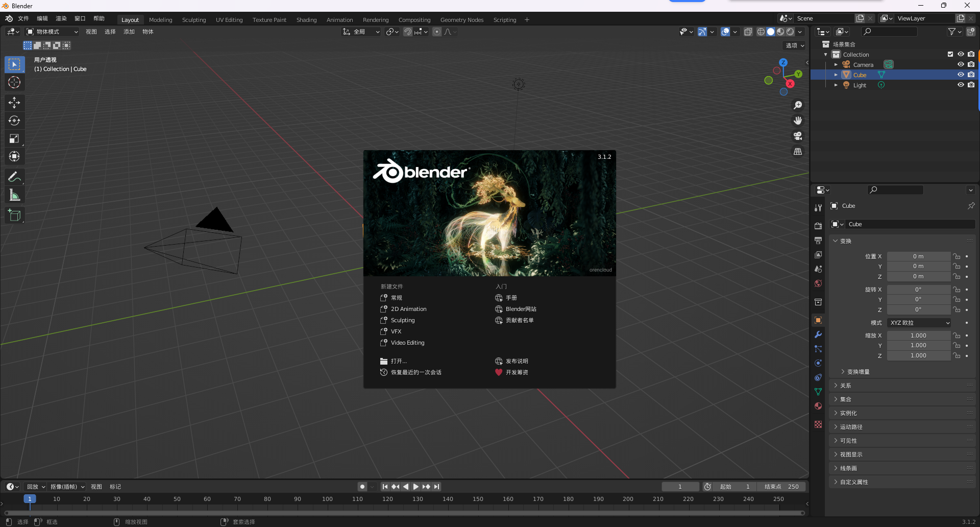The width and height of the screenshot is (980, 527).
Task: Open the XYZ 欧拉 rotation mode dropdown
Action: (918, 322)
